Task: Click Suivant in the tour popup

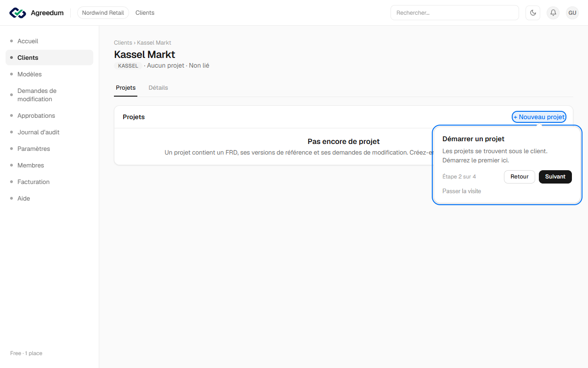Action: point(555,177)
